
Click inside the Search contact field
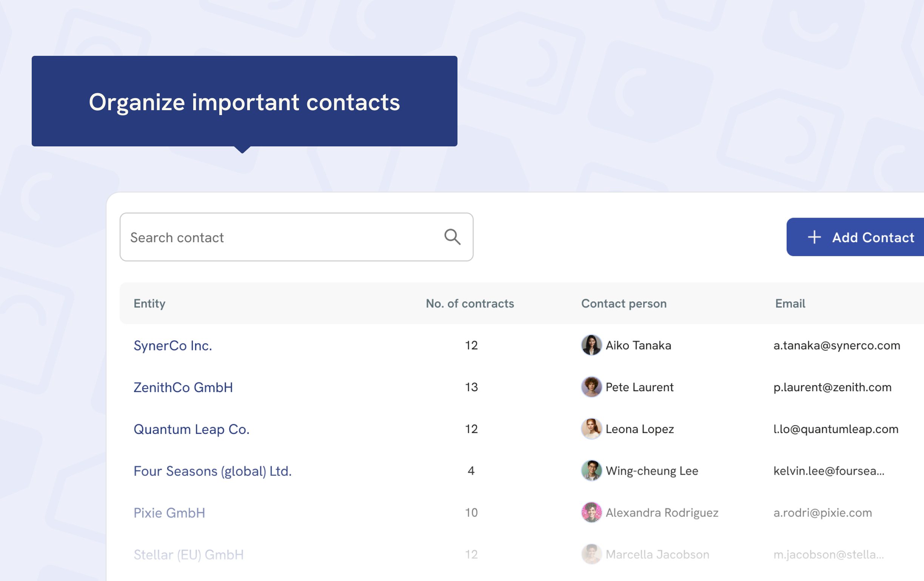(269, 237)
